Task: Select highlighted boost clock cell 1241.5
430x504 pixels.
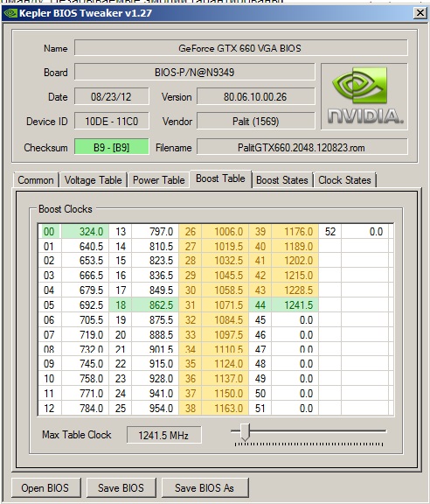Action: (x=295, y=304)
